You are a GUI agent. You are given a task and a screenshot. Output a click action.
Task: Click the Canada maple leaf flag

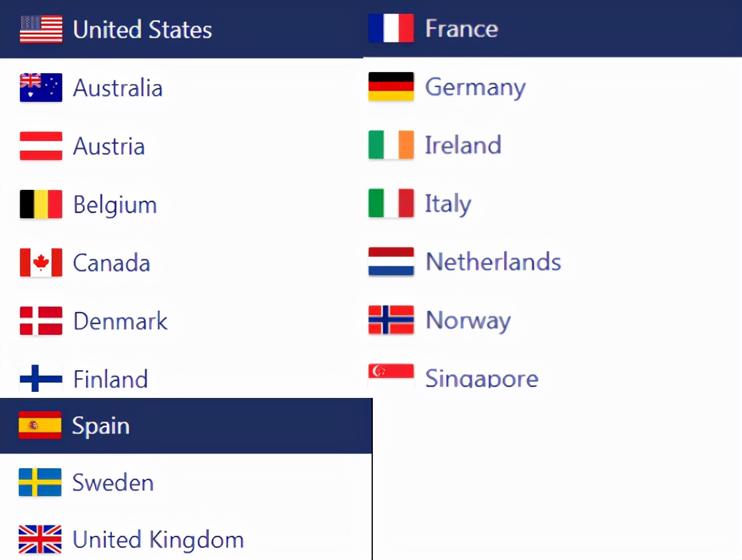pyautogui.click(x=41, y=262)
